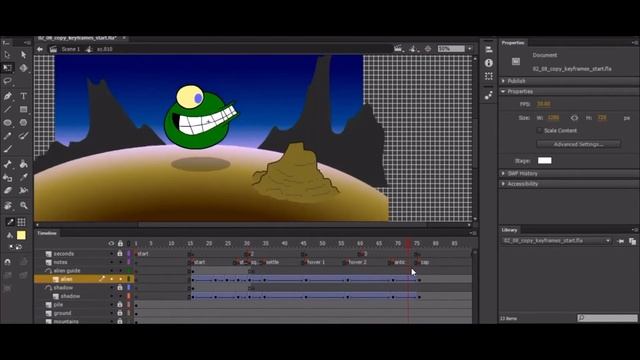640x360 pixels.
Task: Select the Rectangle tool
Action: (23, 109)
